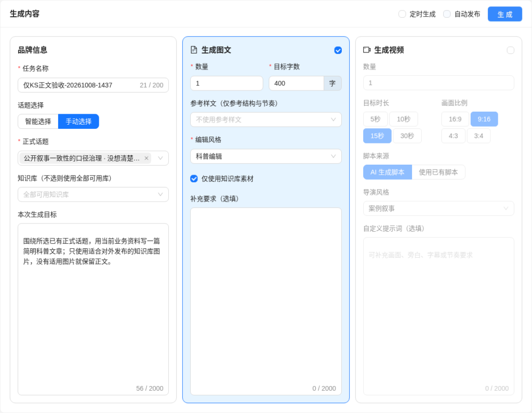Remove the selected topic tag with its X
This screenshot has width=532, height=413.
146,158
